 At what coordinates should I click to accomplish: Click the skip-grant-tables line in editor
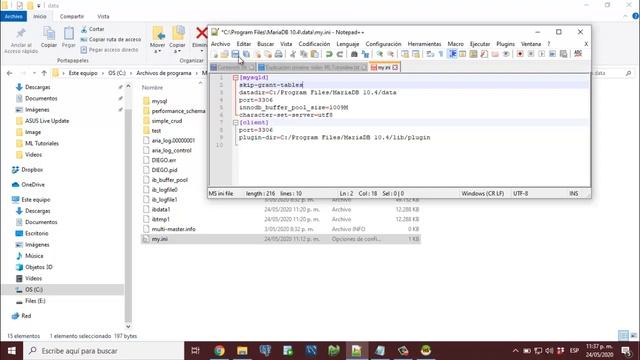[x=271, y=85]
